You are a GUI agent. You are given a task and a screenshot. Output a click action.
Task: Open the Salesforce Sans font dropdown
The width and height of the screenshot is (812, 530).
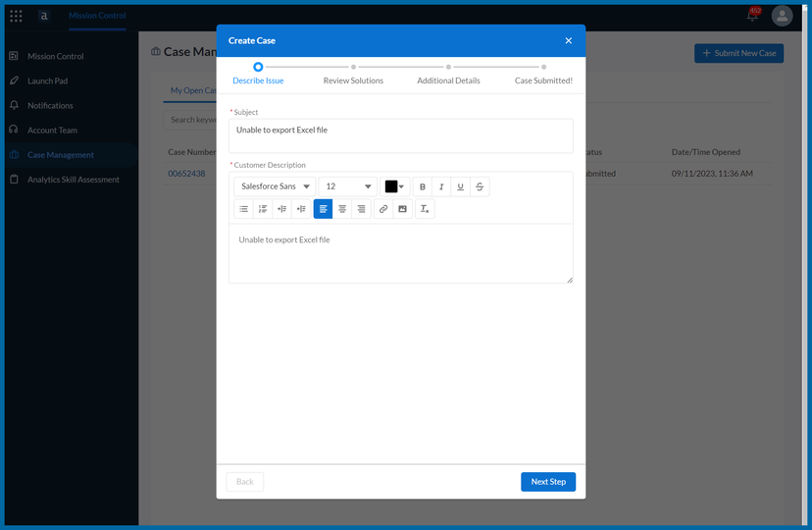click(275, 186)
